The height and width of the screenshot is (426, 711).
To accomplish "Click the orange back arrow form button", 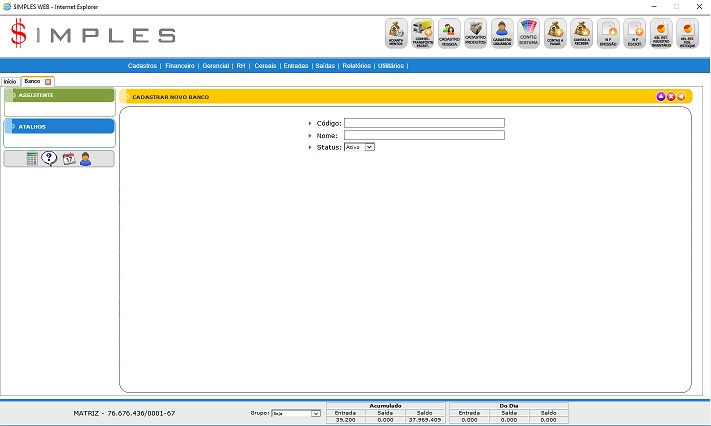I will (681, 97).
